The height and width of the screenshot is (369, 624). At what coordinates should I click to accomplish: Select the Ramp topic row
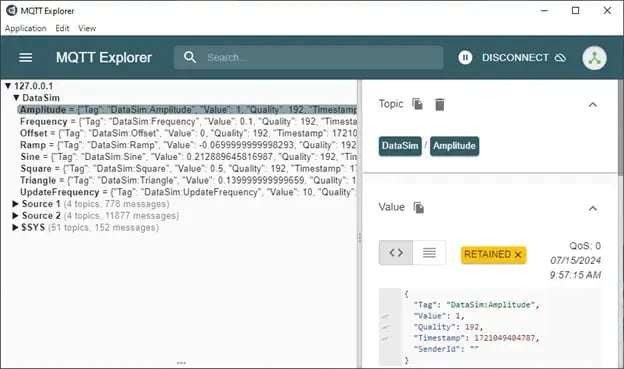click(x=188, y=145)
